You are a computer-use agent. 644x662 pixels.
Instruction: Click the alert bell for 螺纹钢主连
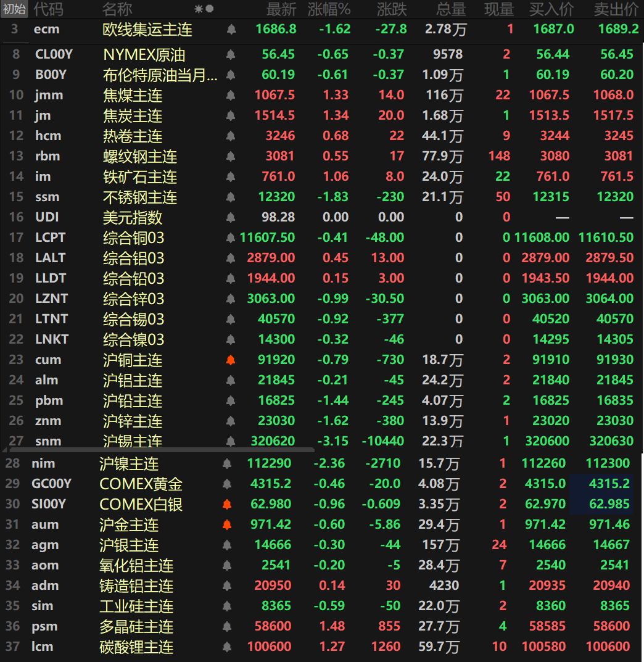pyautogui.click(x=231, y=156)
